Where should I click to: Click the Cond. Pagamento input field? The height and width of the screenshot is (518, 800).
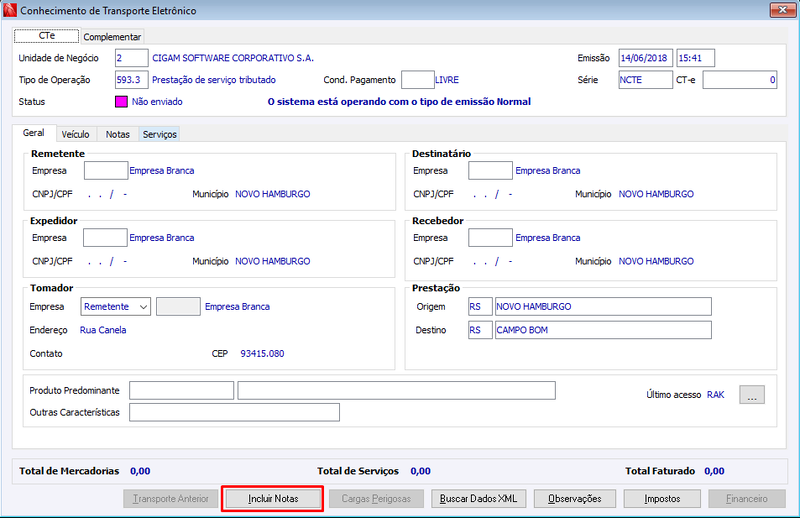coord(418,80)
